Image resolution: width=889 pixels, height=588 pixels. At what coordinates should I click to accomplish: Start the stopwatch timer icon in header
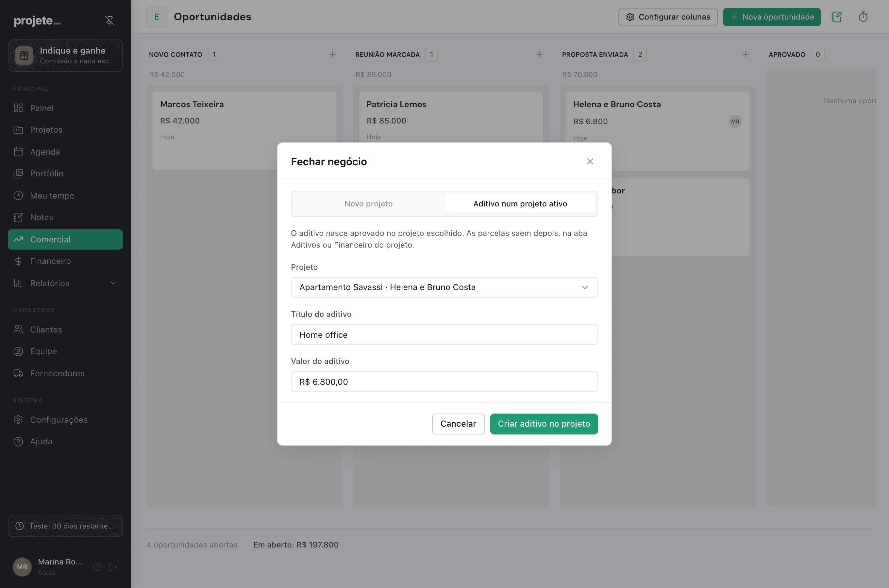[x=863, y=17]
